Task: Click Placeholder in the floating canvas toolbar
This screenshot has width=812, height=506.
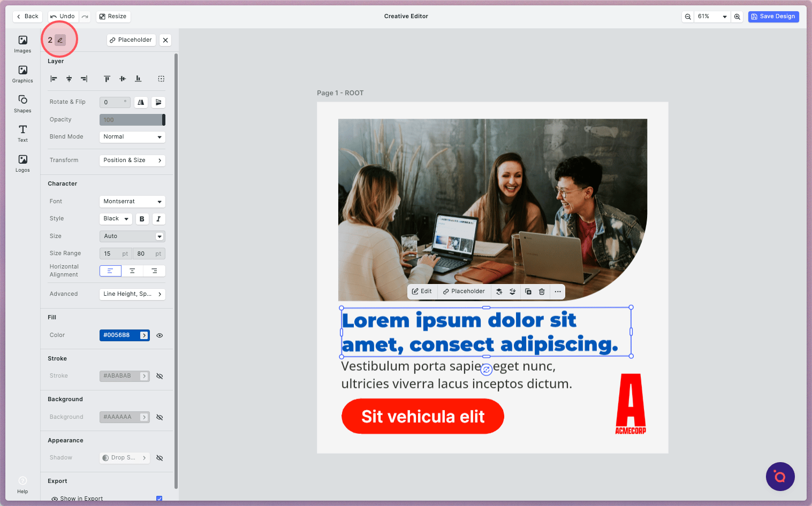Action: (464, 292)
